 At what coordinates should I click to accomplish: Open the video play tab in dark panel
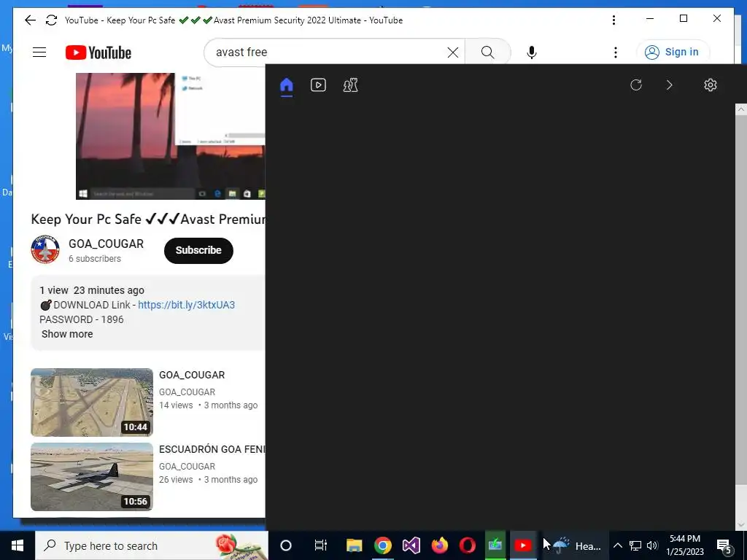[318, 85]
